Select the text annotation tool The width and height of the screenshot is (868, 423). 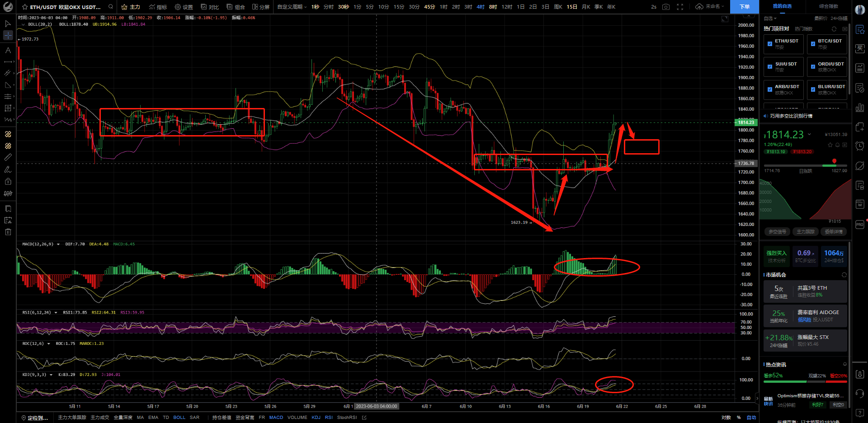[8, 50]
